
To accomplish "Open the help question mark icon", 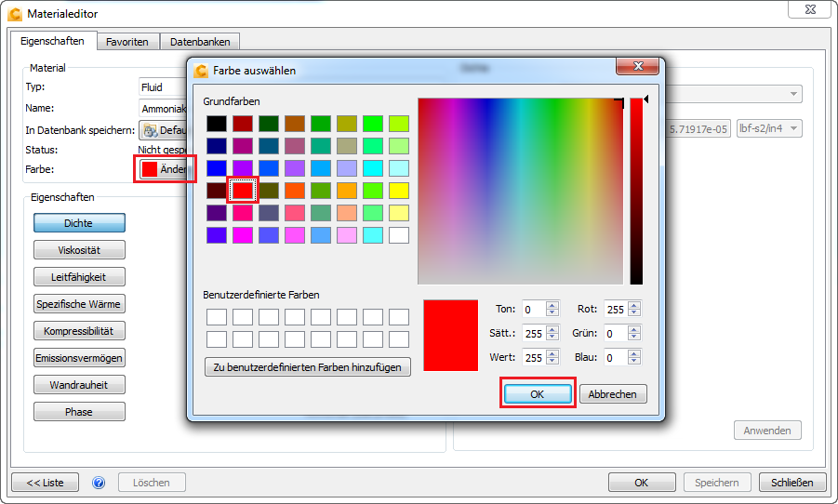I will point(99,483).
